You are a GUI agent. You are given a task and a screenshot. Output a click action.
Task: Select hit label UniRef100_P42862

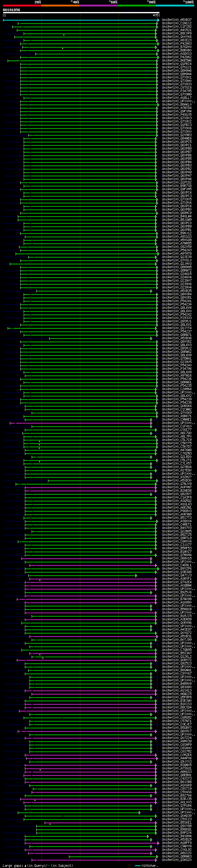(177, 57)
